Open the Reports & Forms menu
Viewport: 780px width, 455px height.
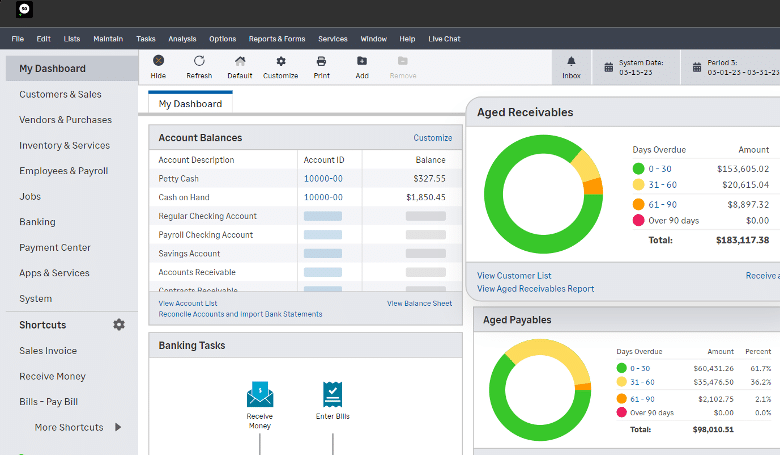pyautogui.click(x=277, y=39)
